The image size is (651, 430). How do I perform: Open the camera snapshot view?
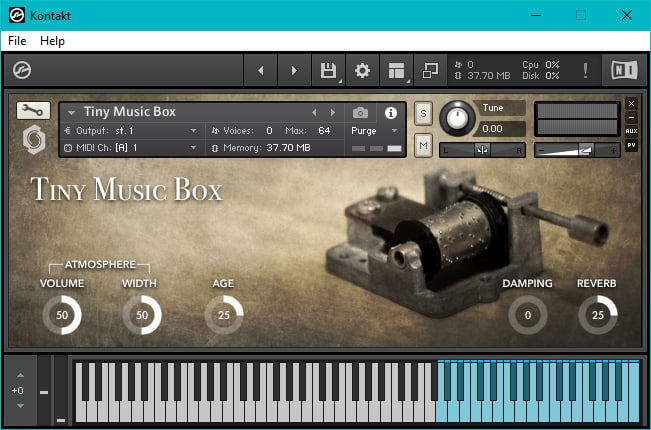360,112
